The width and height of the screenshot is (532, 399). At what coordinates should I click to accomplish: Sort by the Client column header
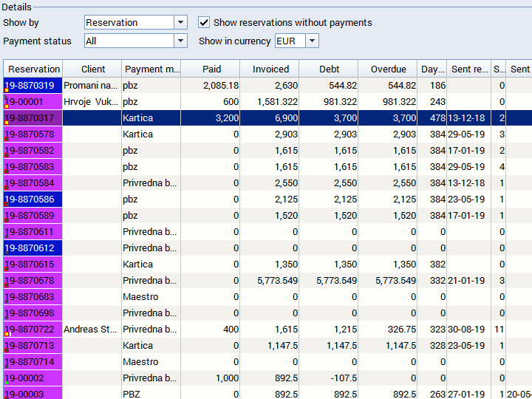[x=93, y=69]
